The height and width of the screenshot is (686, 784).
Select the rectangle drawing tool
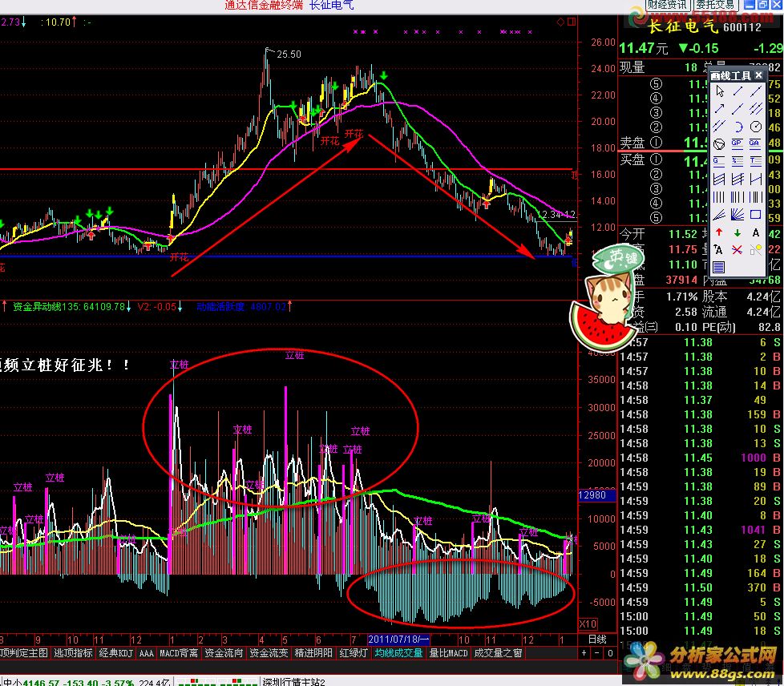pos(756,215)
